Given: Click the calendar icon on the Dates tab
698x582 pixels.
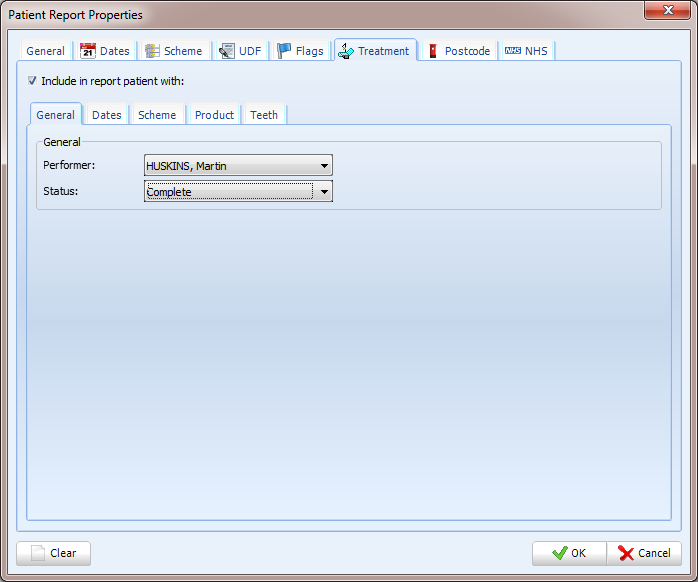Looking at the screenshot, I should (88, 51).
